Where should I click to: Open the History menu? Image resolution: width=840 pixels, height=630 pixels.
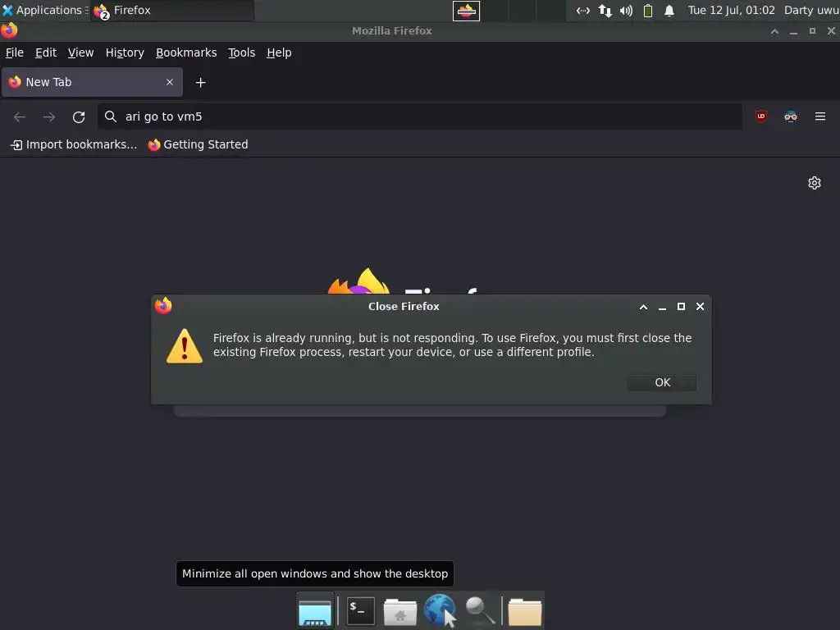coord(125,52)
